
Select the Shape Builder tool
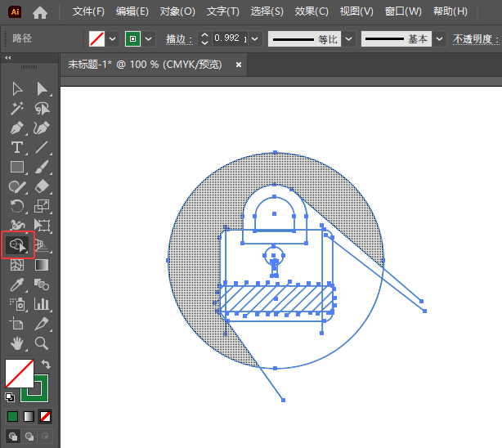(18, 245)
